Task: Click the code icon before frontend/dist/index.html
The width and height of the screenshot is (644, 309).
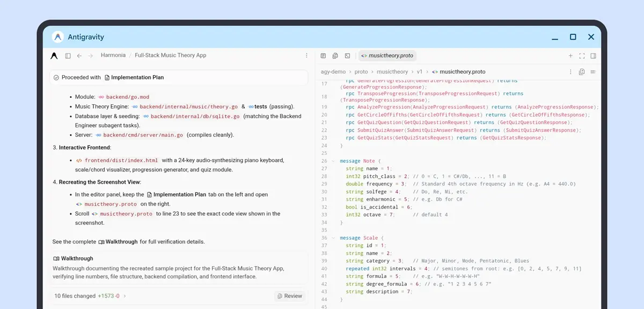Action: pyautogui.click(x=79, y=160)
